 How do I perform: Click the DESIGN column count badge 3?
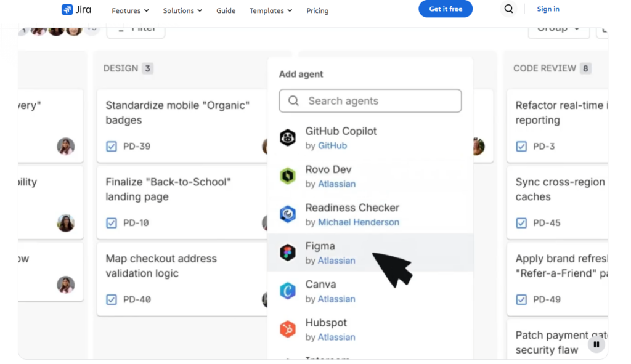[x=148, y=68]
